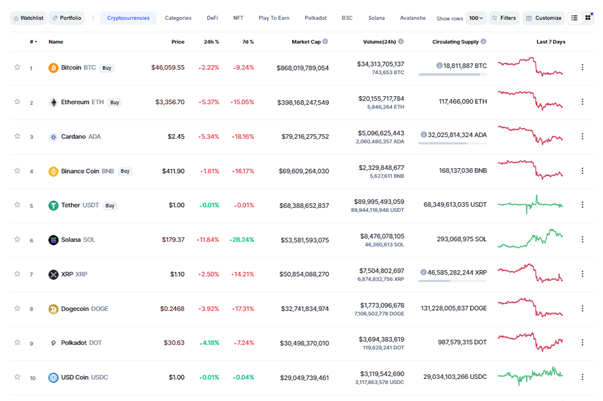This screenshot has width=603, height=401.
Task: Select the Cryptocurrencies tab
Action: [128, 18]
